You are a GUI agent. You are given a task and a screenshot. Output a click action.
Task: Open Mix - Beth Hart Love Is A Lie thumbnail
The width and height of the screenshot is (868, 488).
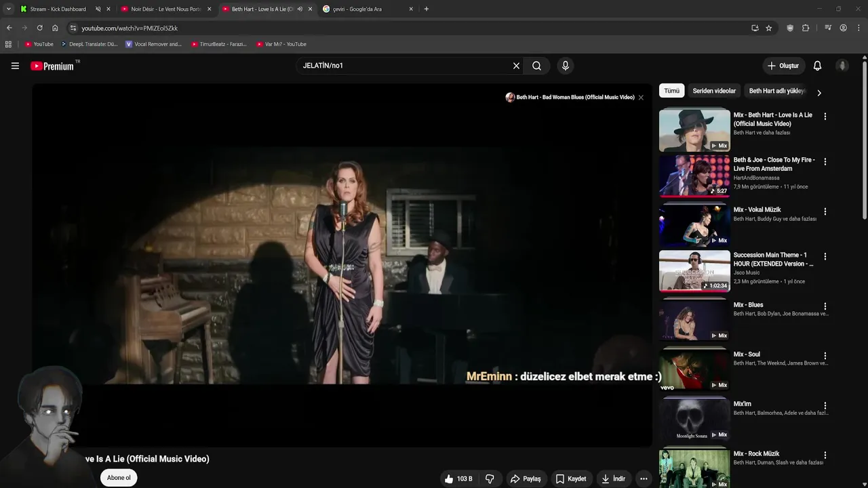(x=694, y=130)
